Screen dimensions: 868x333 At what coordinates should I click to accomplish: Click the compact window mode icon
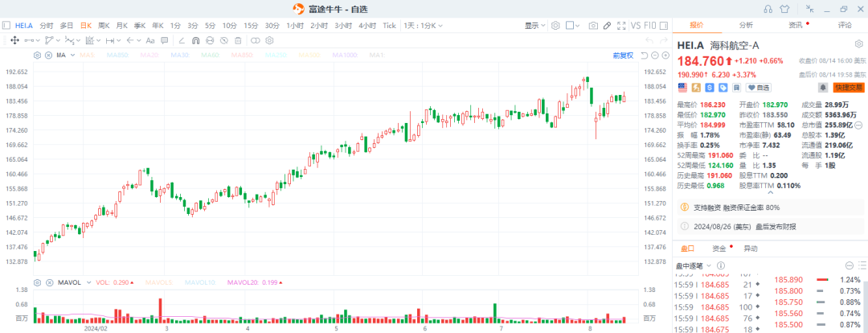coord(810,8)
